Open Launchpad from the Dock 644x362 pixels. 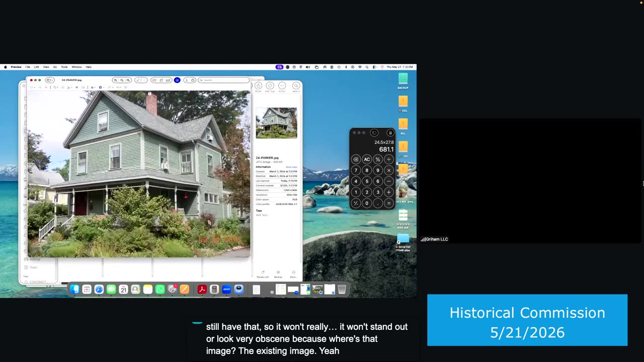tap(87, 289)
